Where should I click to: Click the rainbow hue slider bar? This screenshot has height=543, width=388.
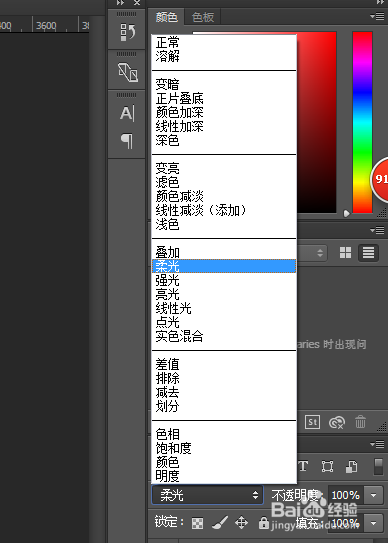click(x=362, y=122)
